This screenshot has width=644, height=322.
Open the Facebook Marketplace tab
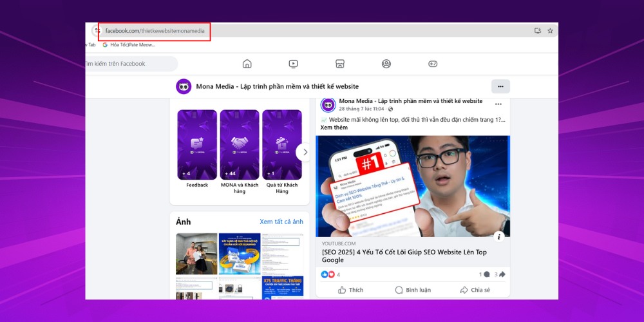(x=339, y=64)
